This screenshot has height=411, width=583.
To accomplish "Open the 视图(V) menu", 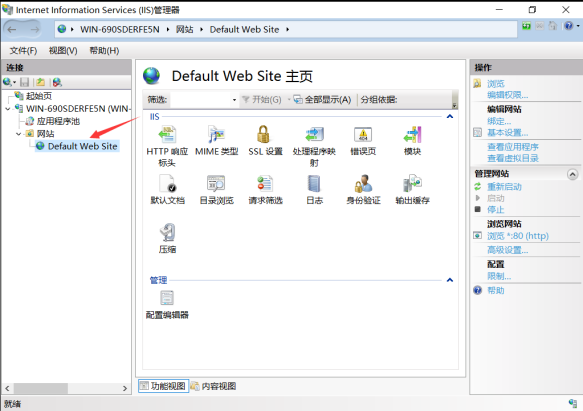I will coord(63,51).
